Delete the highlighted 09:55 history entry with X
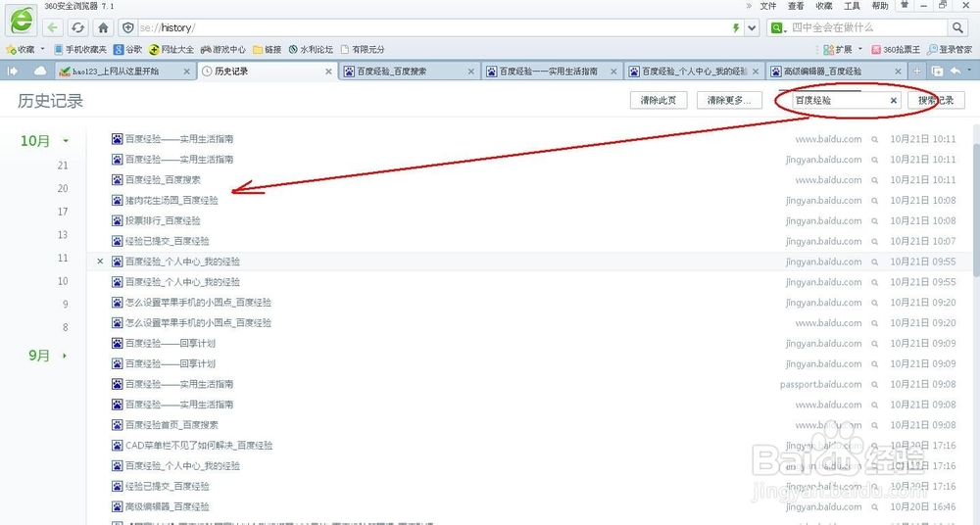Screen dimensions: 980x525 click(100, 262)
